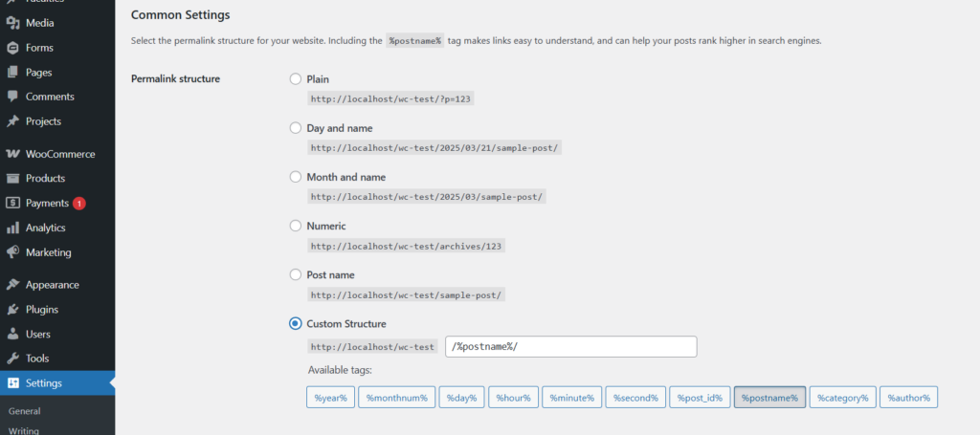Open the Comments speech bubble icon
Image resolution: width=980 pixels, height=435 pixels.
(12, 97)
